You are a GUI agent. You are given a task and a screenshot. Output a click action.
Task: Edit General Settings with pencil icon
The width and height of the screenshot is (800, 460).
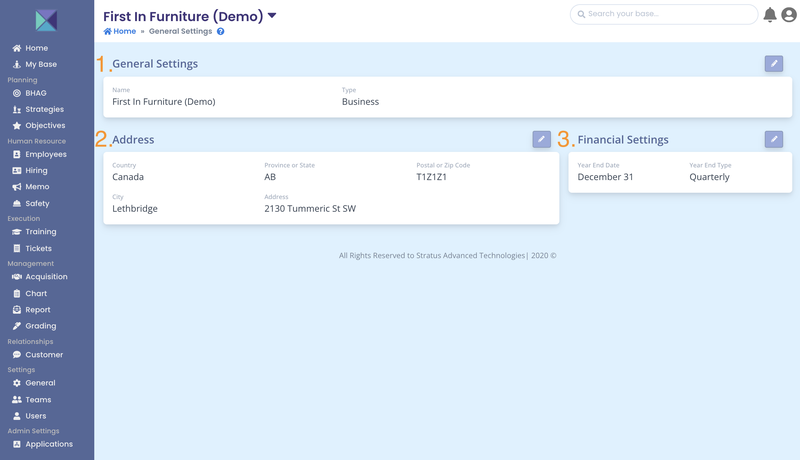click(773, 64)
